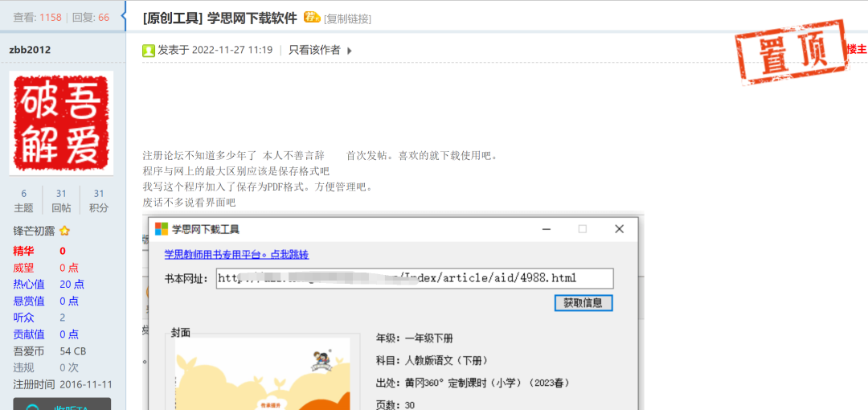The width and height of the screenshot is (868, 410).
Task: Click the 悬赏值 0 点 entry
Action: 46,301
